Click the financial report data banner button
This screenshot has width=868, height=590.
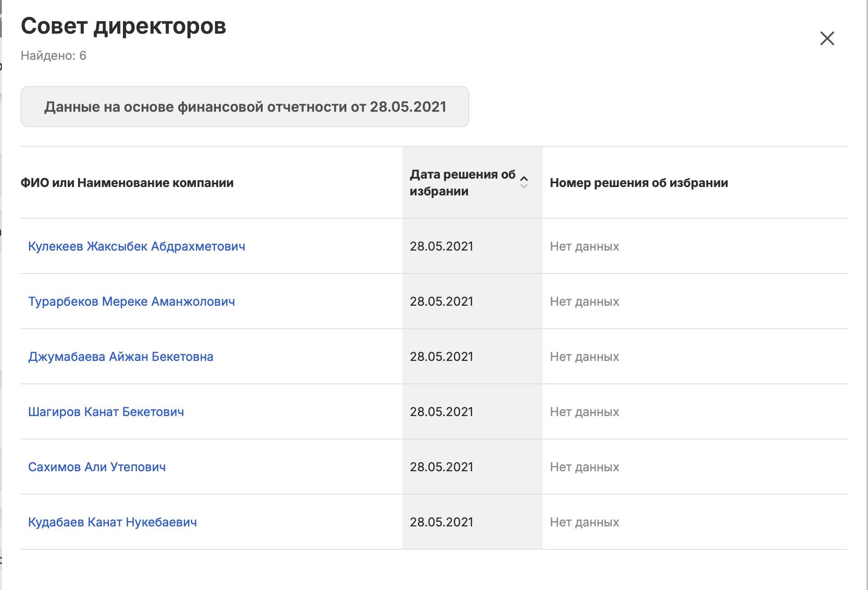[244, 107]
